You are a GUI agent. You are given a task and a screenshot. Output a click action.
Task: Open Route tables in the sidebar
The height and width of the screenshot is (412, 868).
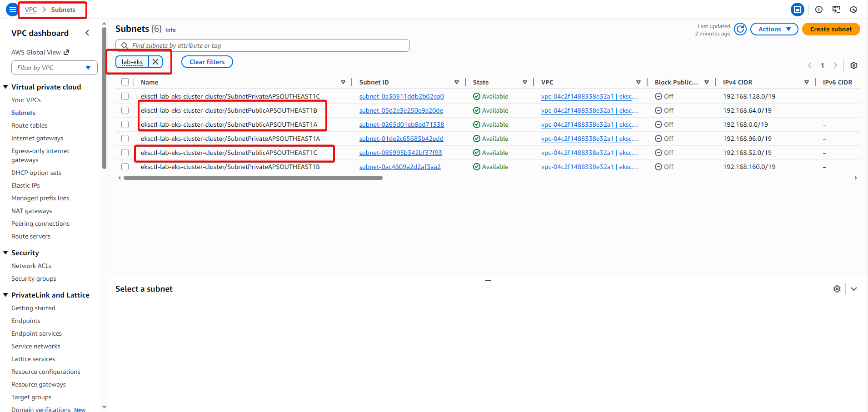point(30,125)
